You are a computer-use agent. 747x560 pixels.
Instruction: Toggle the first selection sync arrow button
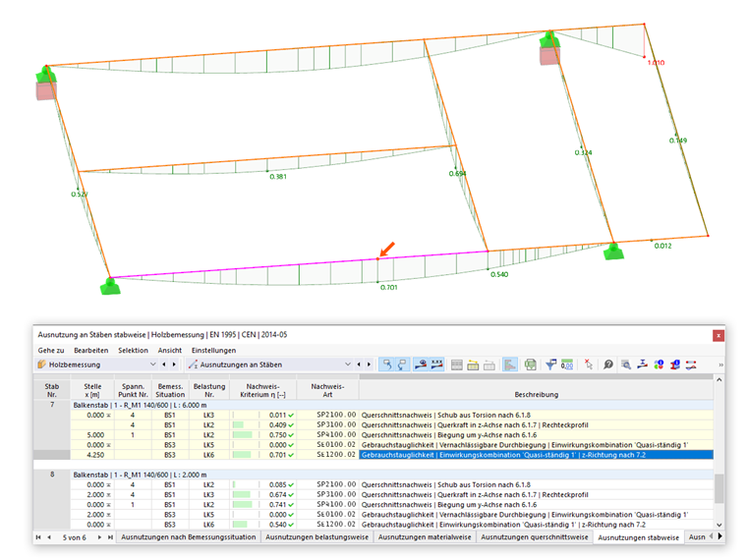pyautogui.click(x=388, y=364)
